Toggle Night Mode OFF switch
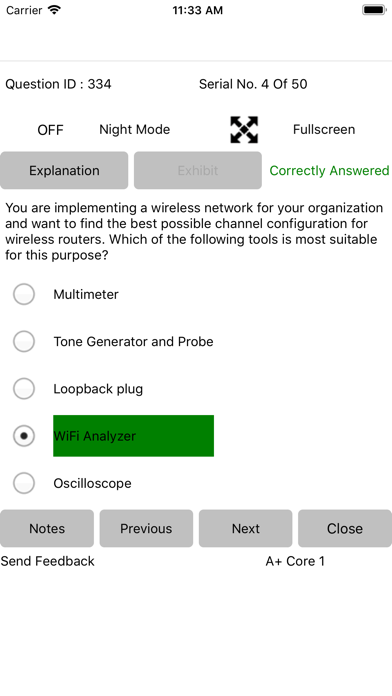Screen dimensions: 392x696 click(50, 130)
